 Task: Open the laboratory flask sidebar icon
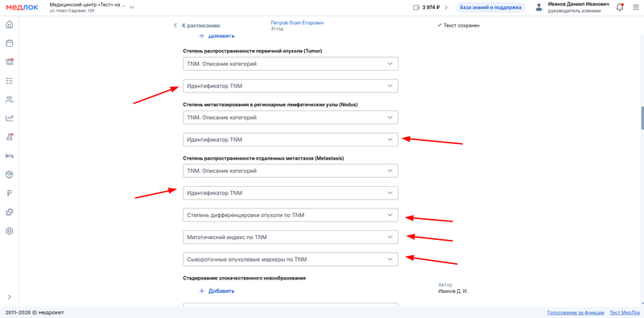[x=10, y=137]
